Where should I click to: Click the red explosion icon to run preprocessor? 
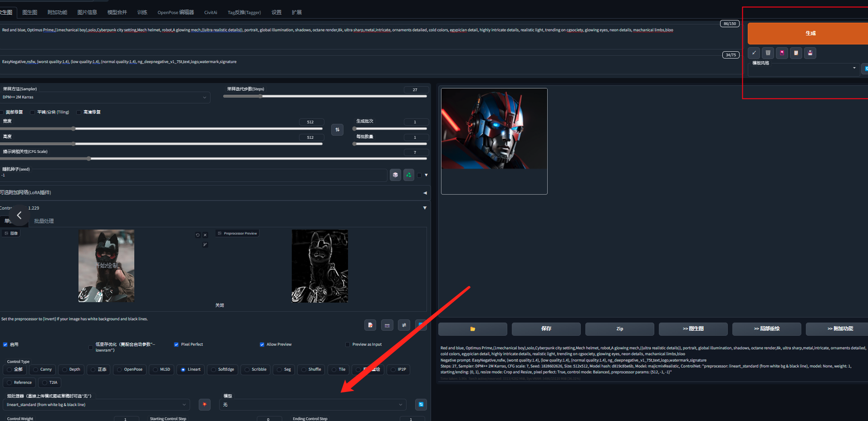click(x=205, y=405)
